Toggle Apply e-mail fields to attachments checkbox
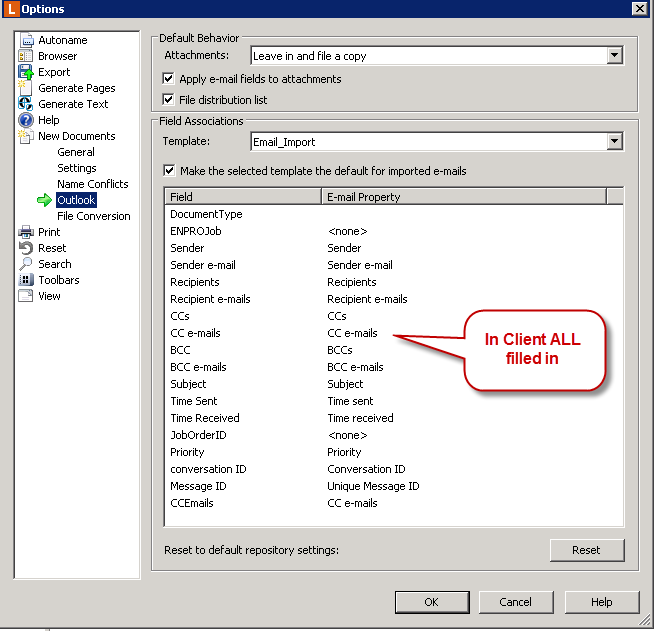Screen dimensions: 657x631 click(x=169, y=79)
